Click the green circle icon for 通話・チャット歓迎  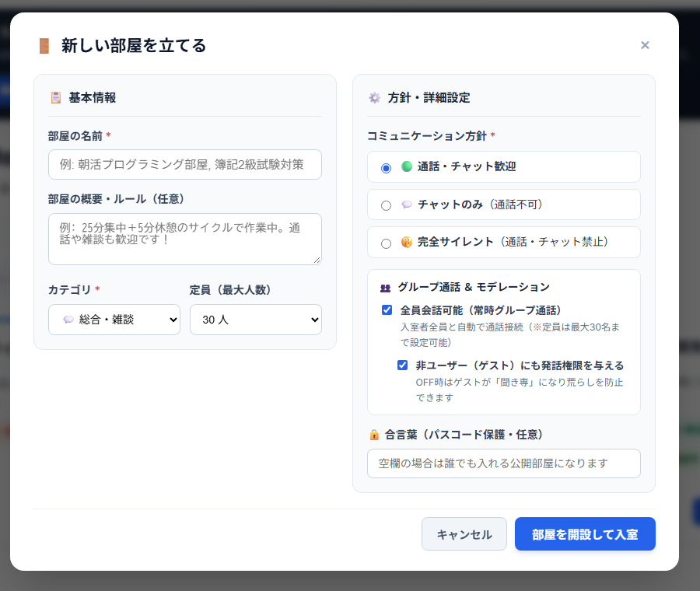(x=406, y=166)
